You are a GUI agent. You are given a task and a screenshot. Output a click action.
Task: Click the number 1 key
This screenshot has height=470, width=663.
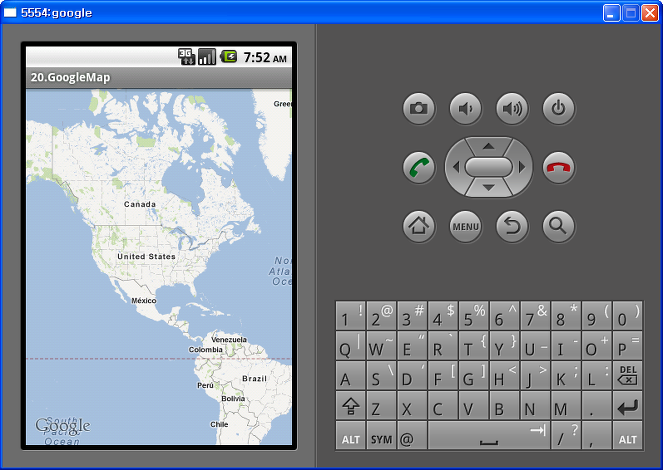[x=351, y=316]
